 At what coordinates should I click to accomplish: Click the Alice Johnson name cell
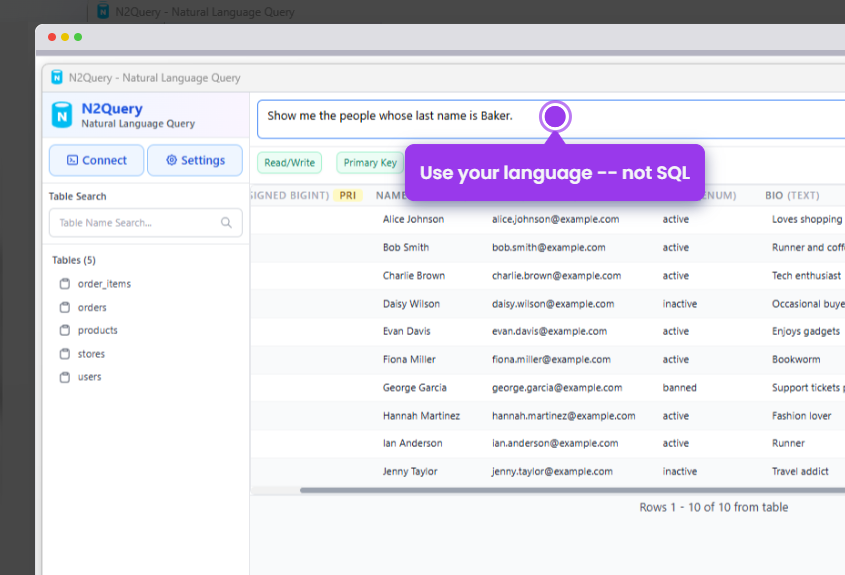click(x=413, y=219)
